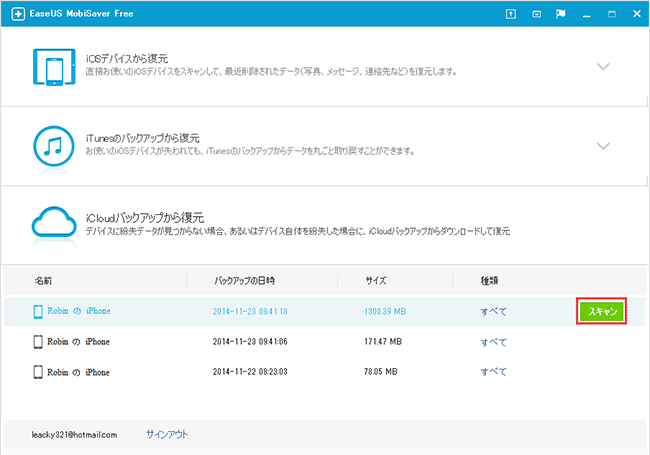This screenshot has height=455, width=650.
Task: Click the iCloud backup restore description text
Action: pos(298,231)
